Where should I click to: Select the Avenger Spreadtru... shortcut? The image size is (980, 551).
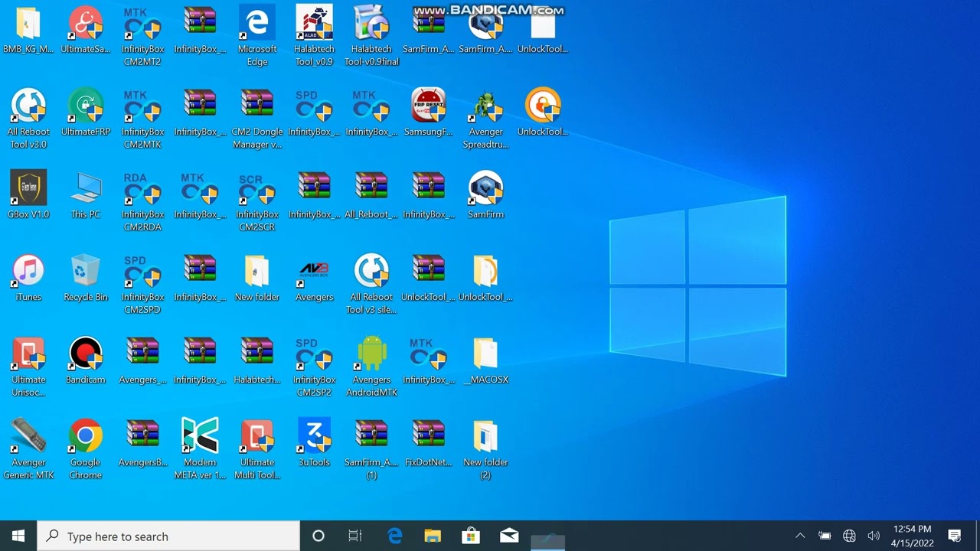485,106
